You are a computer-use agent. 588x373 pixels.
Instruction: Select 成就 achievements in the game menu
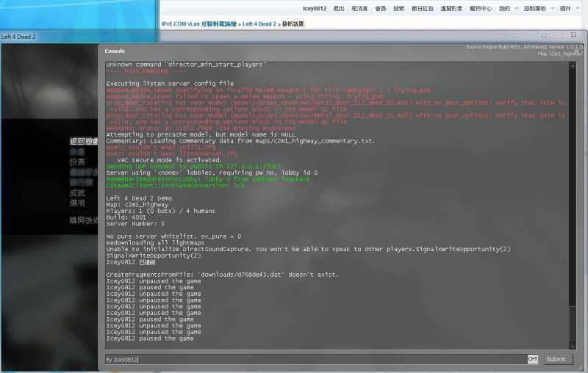coord(77,192)
